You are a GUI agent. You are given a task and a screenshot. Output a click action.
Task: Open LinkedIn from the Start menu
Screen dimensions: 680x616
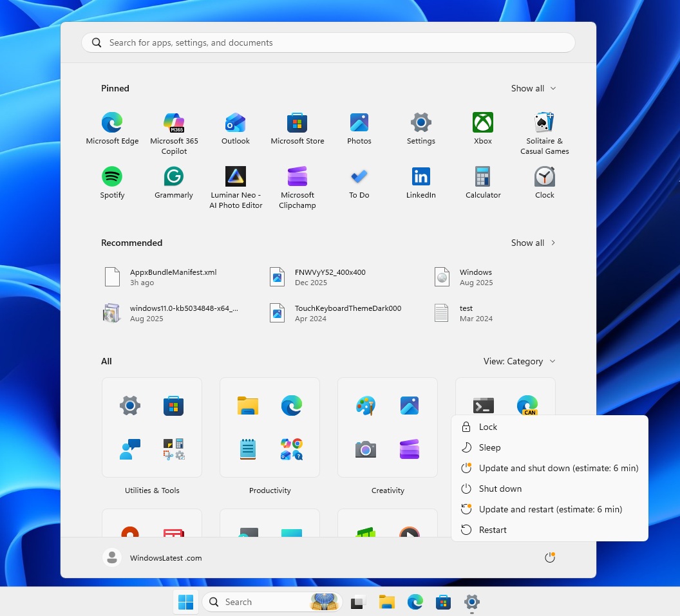click(420, 176)
